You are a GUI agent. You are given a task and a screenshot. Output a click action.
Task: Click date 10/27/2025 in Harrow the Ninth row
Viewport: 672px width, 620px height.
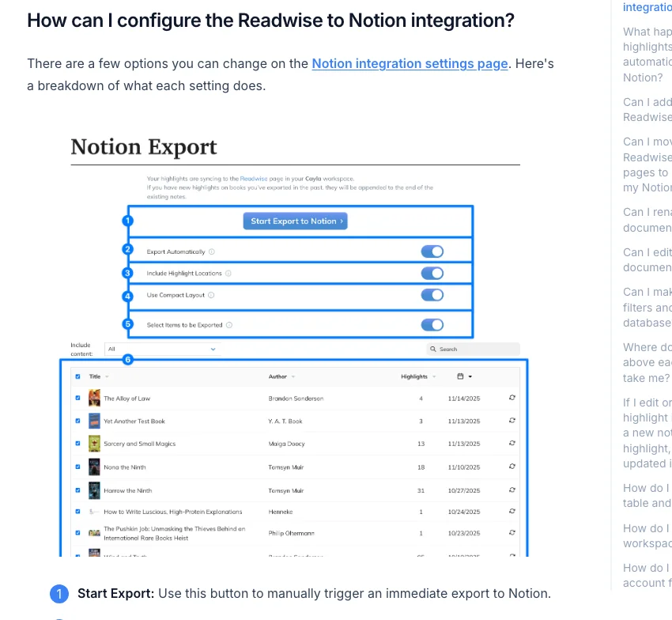click(464, 490)
